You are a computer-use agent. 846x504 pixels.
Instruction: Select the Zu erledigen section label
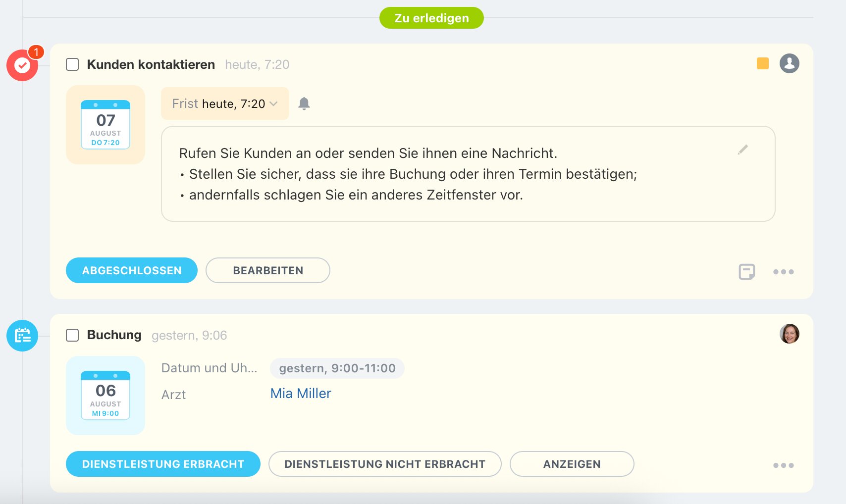point(431,18)
